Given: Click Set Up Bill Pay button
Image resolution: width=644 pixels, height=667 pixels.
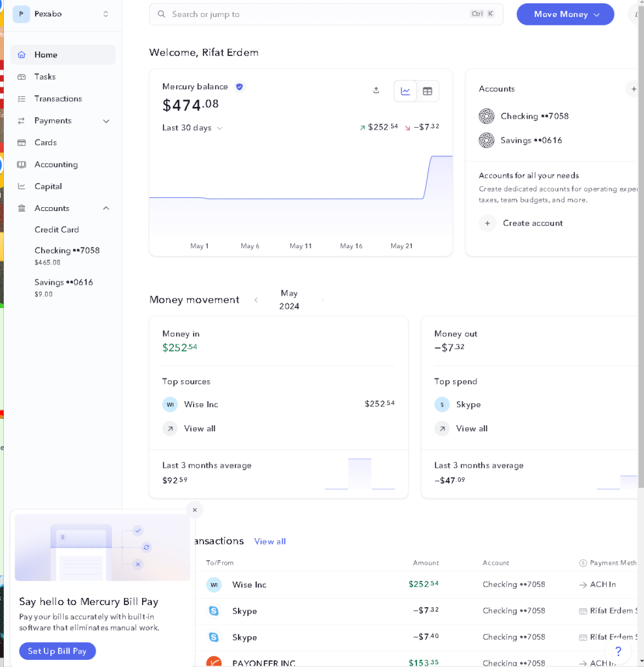Looking at the screenshot, I should point(57,651).
